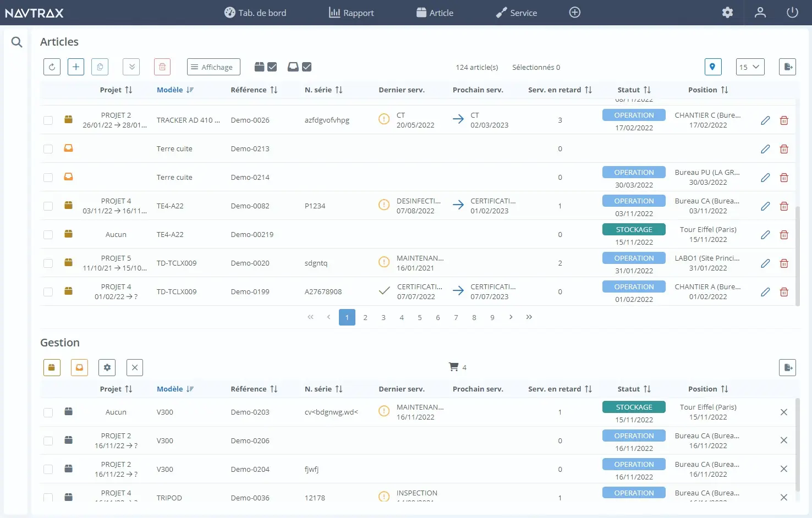Open the Rapport menu

(351, 13)
